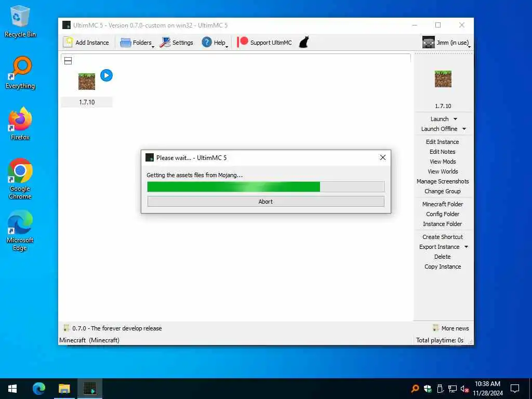Open the Jimm account dropdown

446,43
